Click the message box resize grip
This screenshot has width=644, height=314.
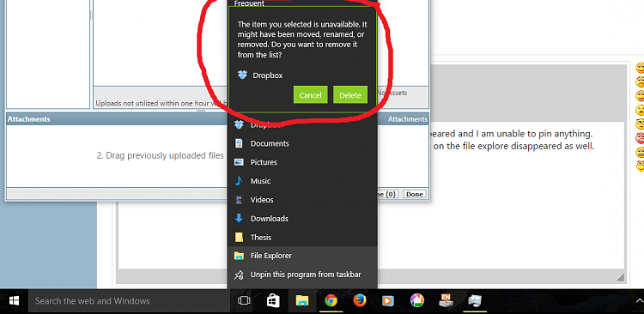click(621, 278)
